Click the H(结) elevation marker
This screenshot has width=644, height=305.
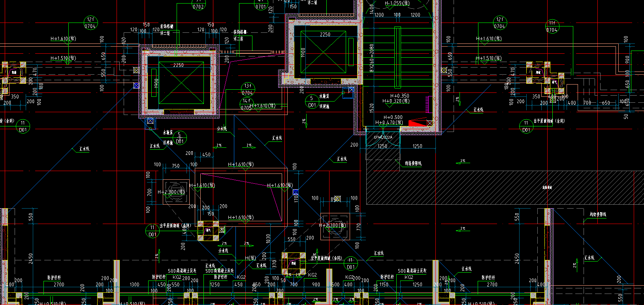[x=250, y=258]
